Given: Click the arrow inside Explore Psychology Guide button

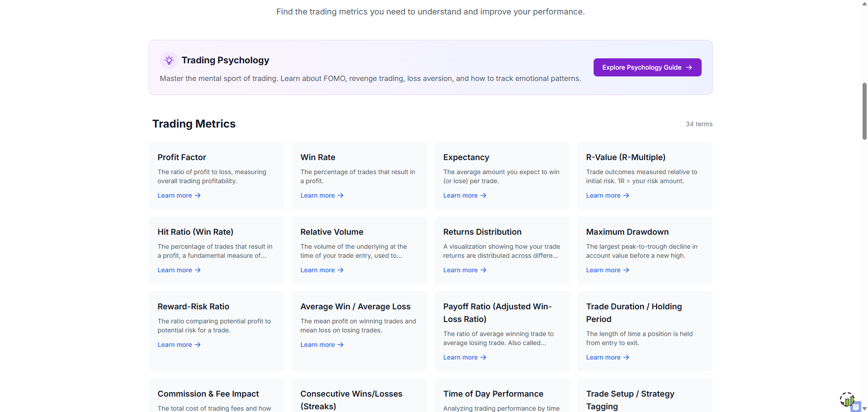Looking at the screenshot, I should [x=689, y=67].
